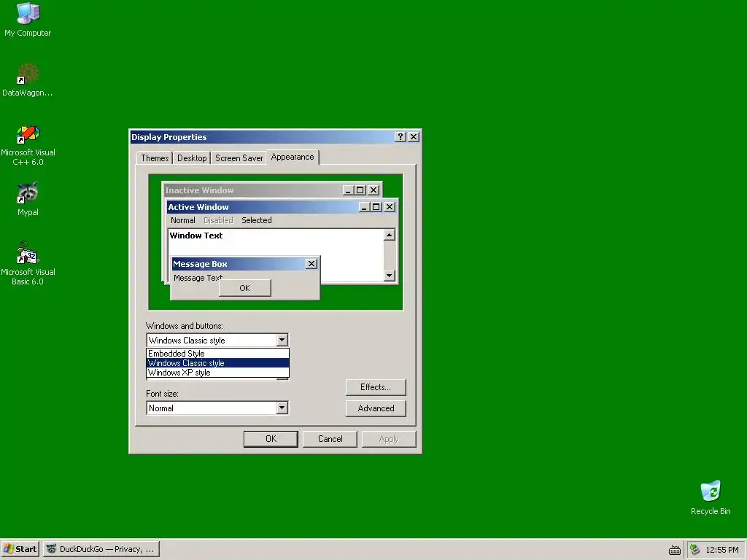Launch Microsoft Visual C++ 6.0 shortcut

(28, 145)
